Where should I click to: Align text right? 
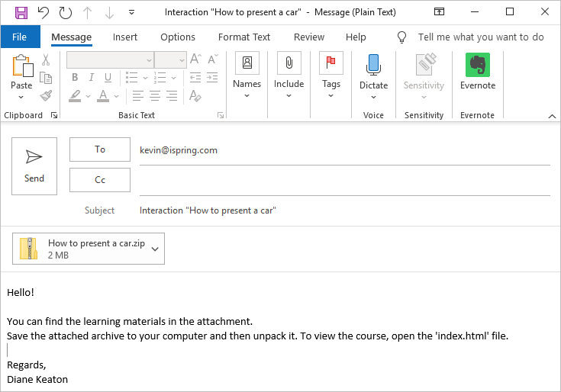coord(172,96)
